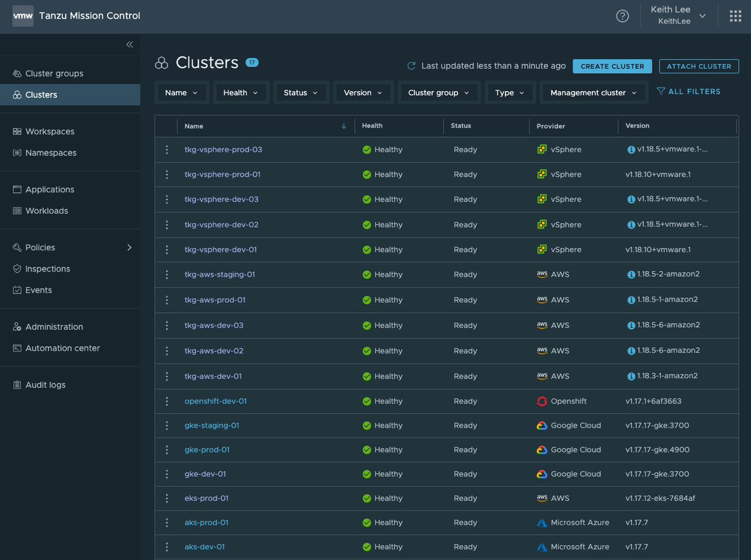The width and height of the screenshot is (751, 560).
Task: Open the Management cluster filter dropdown
Action: click(x=594, y=93)
